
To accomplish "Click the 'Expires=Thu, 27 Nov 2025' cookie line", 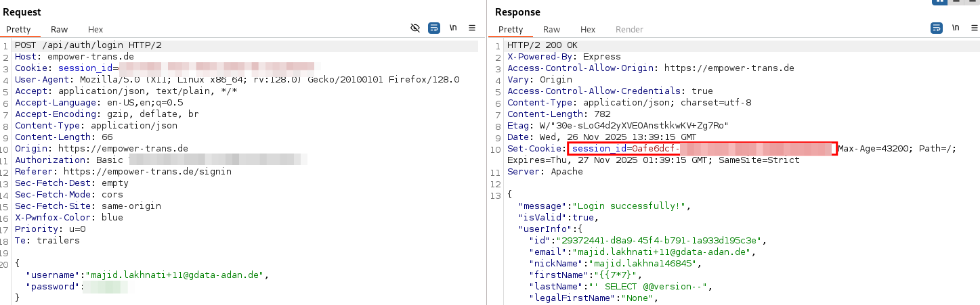I will [654, 160].
